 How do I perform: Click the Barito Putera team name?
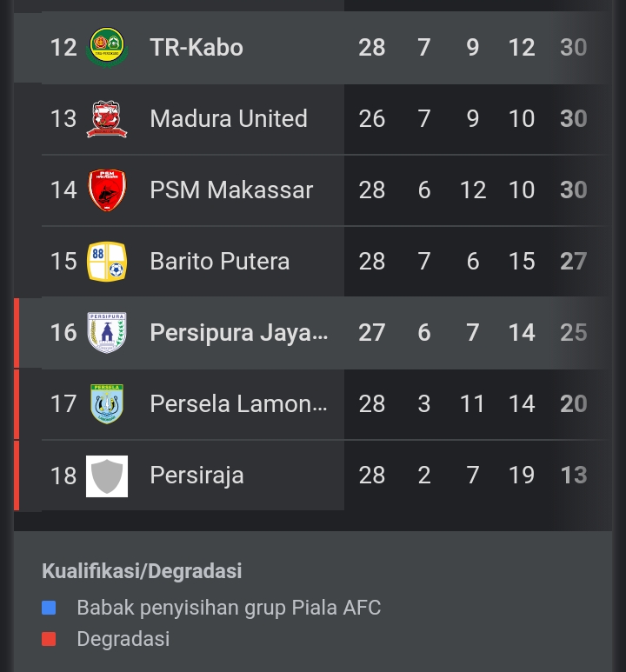(219, 262)
